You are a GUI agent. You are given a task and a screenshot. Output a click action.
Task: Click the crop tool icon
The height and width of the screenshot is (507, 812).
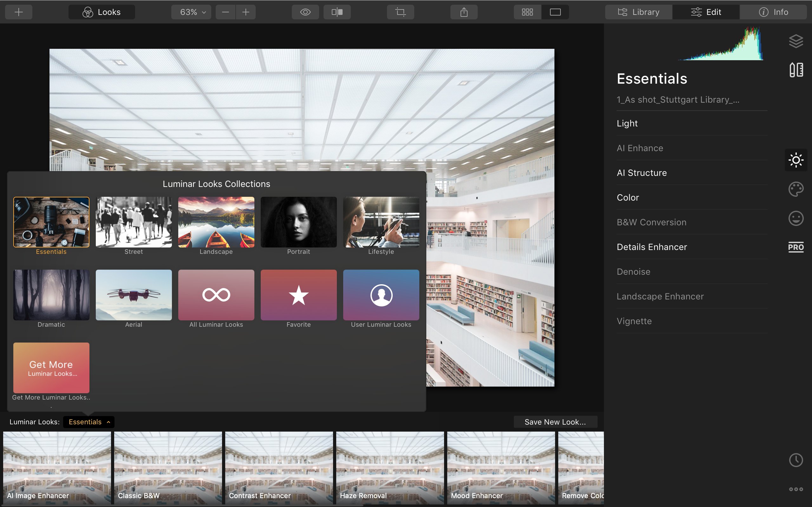[400, 12]
